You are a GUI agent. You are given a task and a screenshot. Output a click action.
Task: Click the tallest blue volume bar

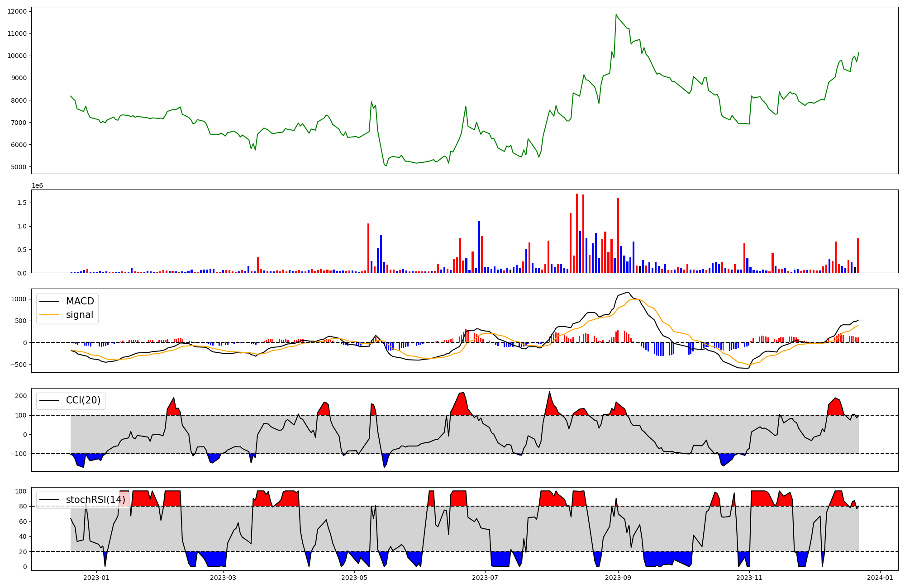479,247
